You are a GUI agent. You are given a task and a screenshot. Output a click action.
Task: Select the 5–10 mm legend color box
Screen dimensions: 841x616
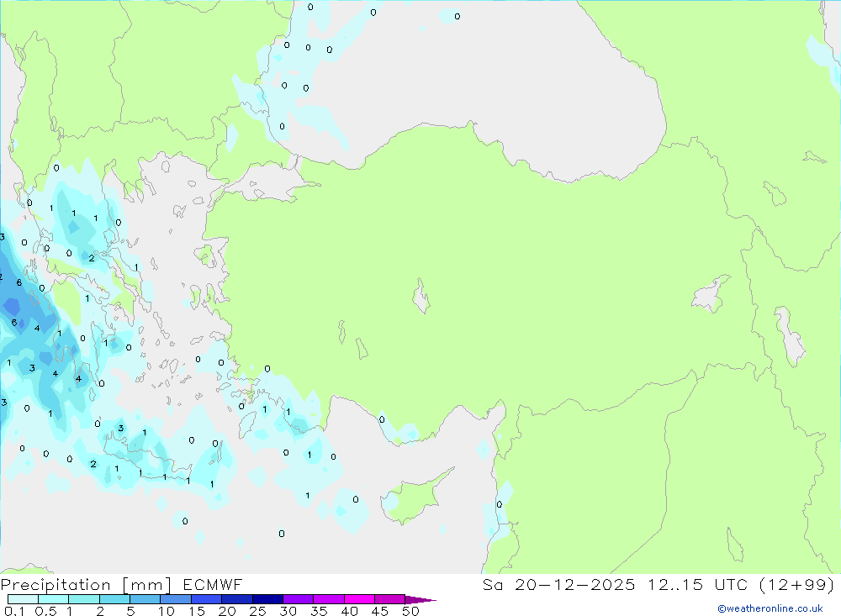pos(145,599)
